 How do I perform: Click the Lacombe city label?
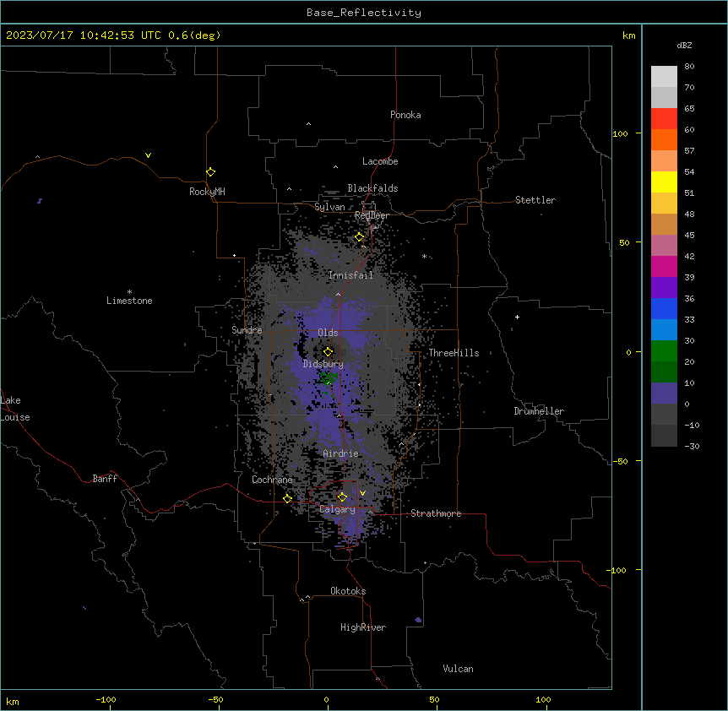(380, 161)
